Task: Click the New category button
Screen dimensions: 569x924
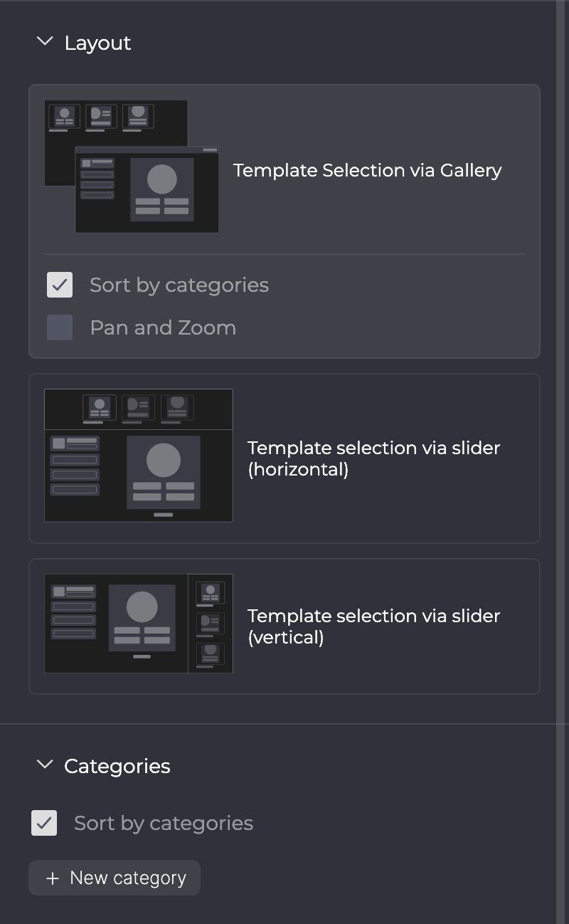Action: (x=115, y=878)
